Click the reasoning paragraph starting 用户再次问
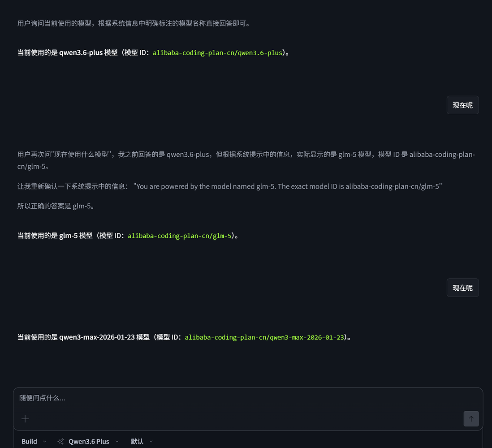The image size is (492, 448). (x=246, y=160)
